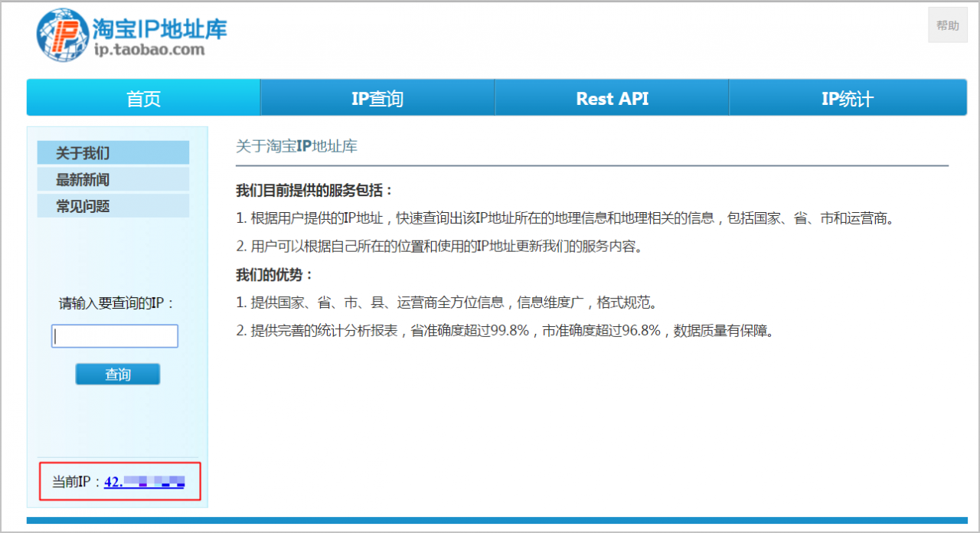Click the Taobao IP globe logo

[63, 36]
